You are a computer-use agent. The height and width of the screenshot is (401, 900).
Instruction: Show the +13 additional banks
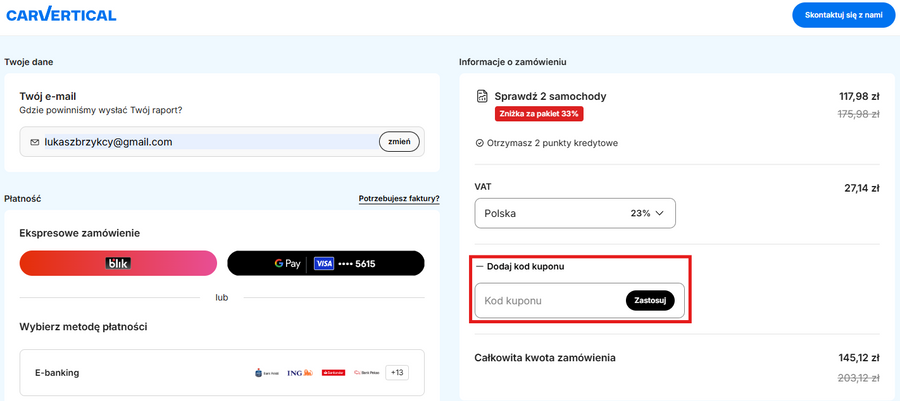click(x=397, y=373)
